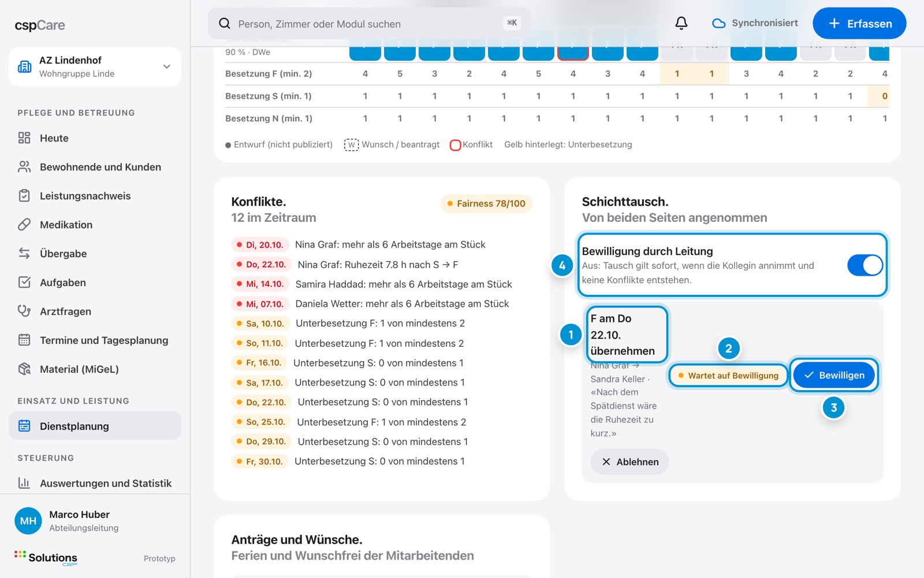924x578 pixels.
Task: Reject the swap with Ablehnen
Action: coord(629,462)
